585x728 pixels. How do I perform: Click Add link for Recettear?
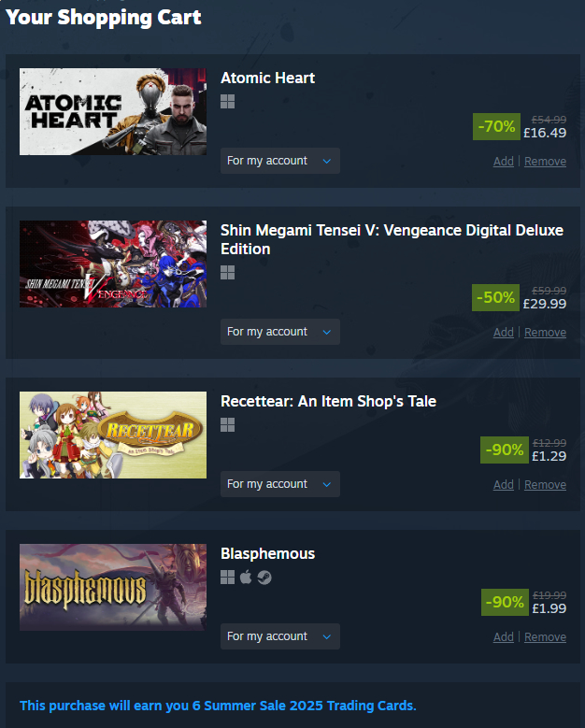tap(504, 484)
